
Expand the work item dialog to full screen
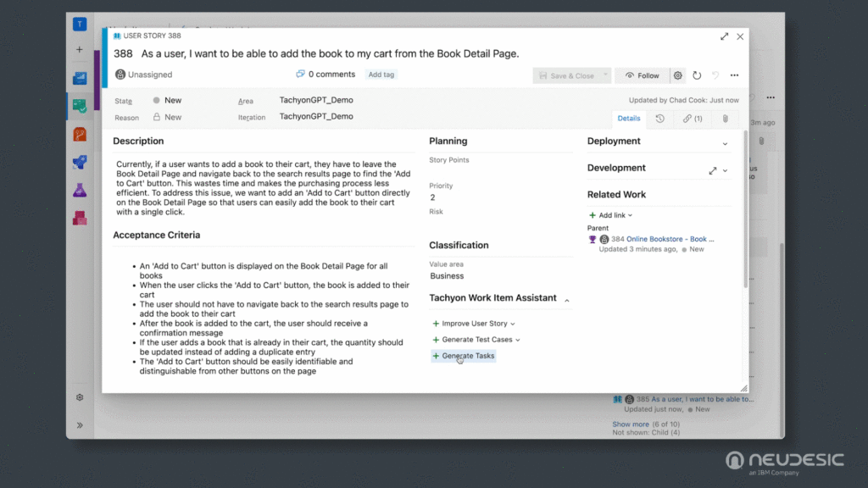[x=724, y=36]
